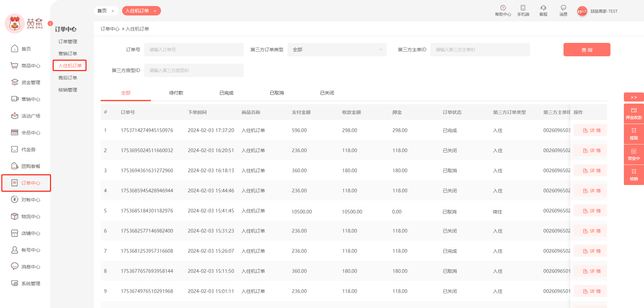Image resolution: width=644 pixels, height=308 pixels.
Task: Click payment amount 10500.00 cell
Action: (302, 212)
